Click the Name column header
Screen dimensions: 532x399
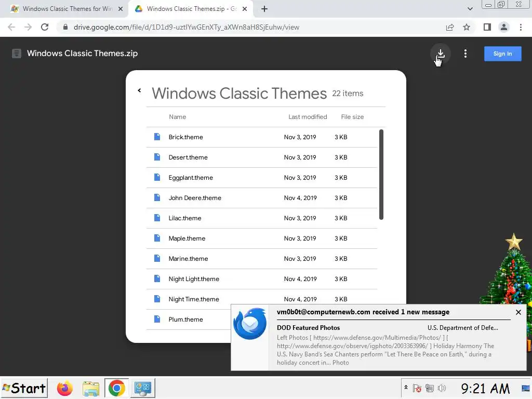point(178,117)
